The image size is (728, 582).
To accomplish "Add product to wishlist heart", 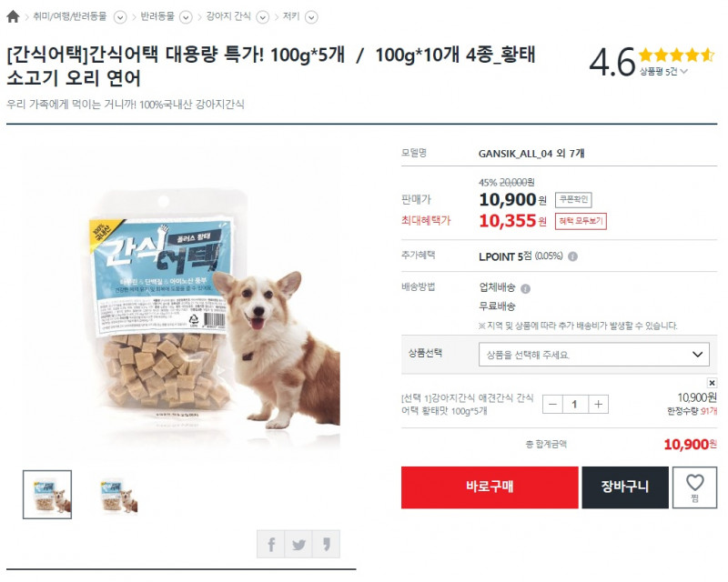I will tap(694, 487).
